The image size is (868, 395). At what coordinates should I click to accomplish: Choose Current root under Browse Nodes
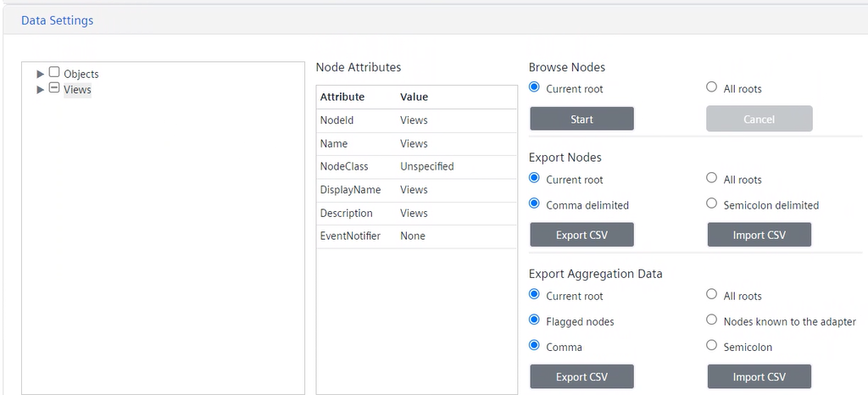click(x=534, y=87)
